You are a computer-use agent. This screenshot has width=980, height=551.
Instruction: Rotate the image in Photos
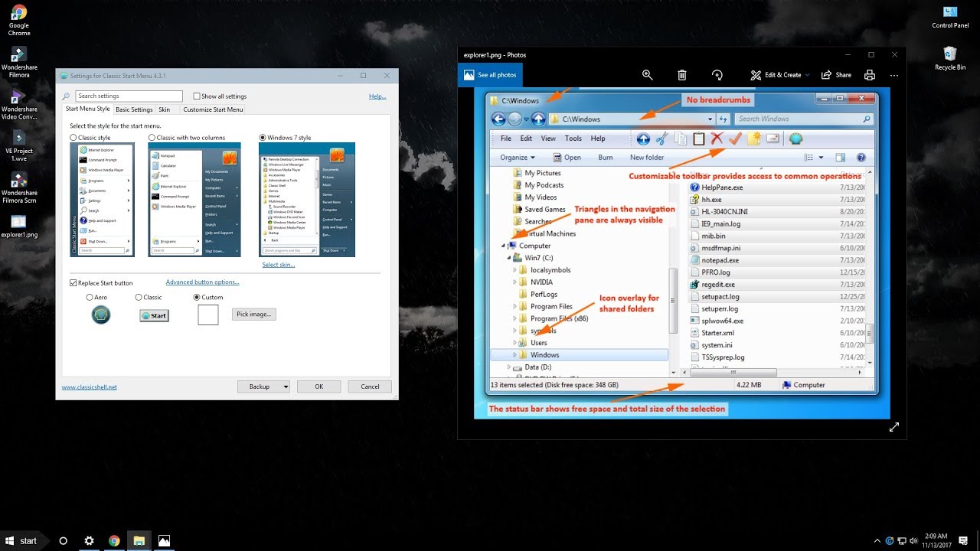pos(717,75)
